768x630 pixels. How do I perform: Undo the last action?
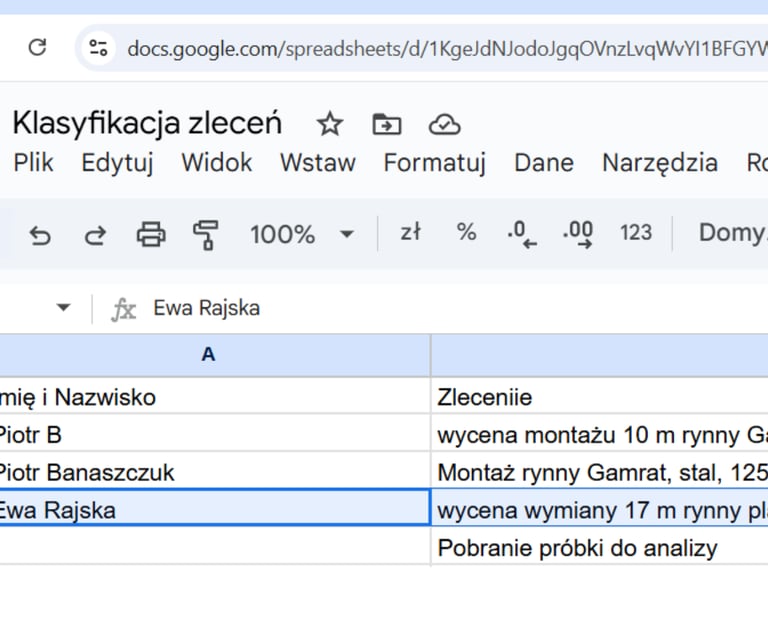tap(40, 234)
